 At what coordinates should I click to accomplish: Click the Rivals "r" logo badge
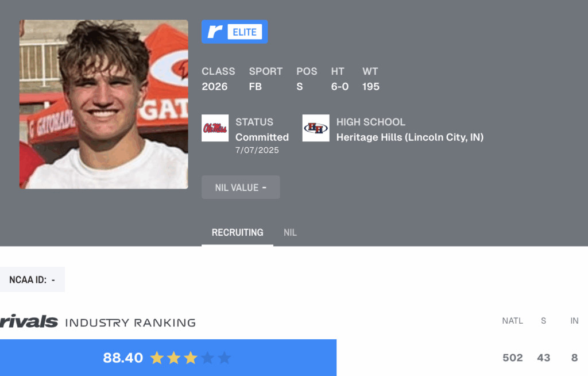click(x=215, y=32)
